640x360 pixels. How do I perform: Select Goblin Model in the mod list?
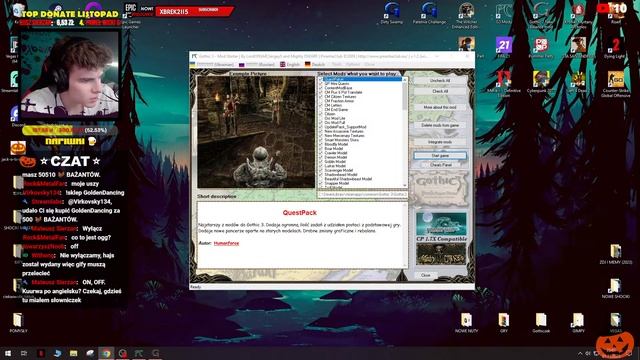click(x=335, y=162)
